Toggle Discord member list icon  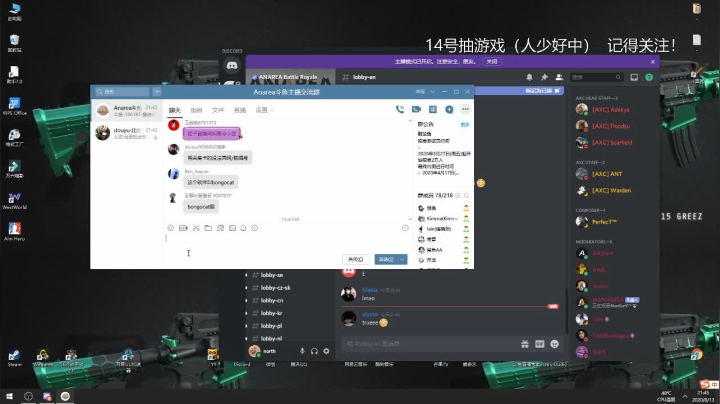[559, 77]
